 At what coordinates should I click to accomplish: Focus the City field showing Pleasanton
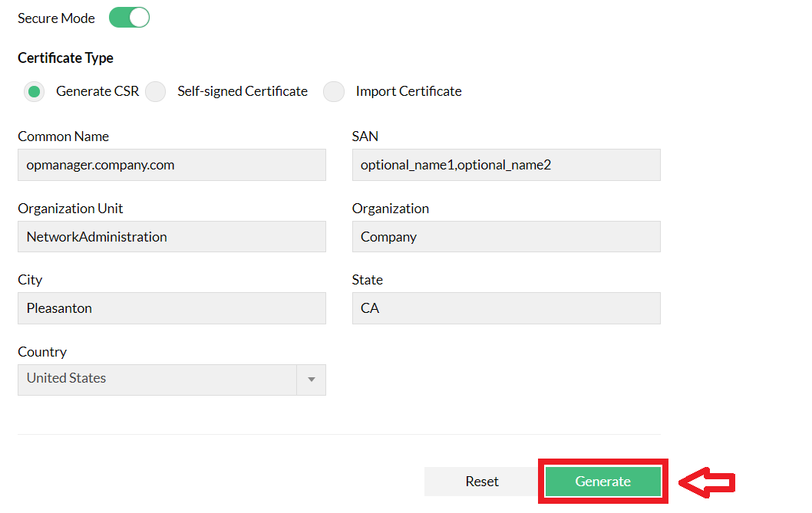click(x=171, y=308)
